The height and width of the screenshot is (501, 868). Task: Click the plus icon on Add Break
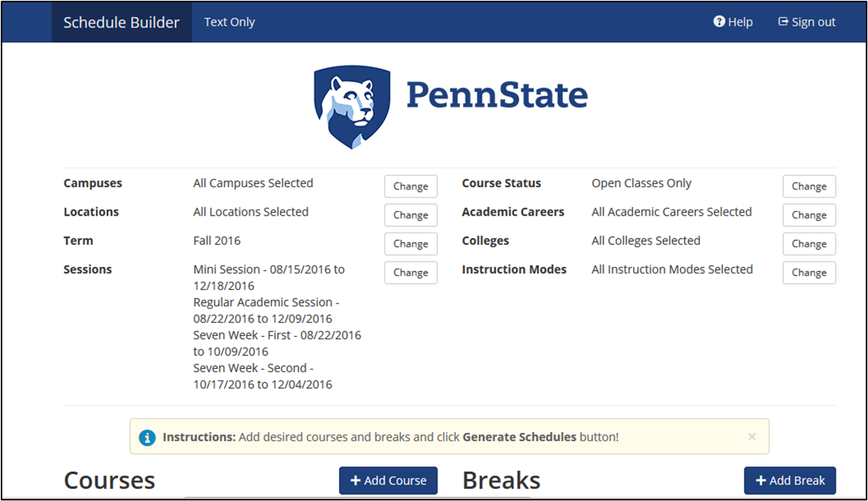click(x=761, y=480)
